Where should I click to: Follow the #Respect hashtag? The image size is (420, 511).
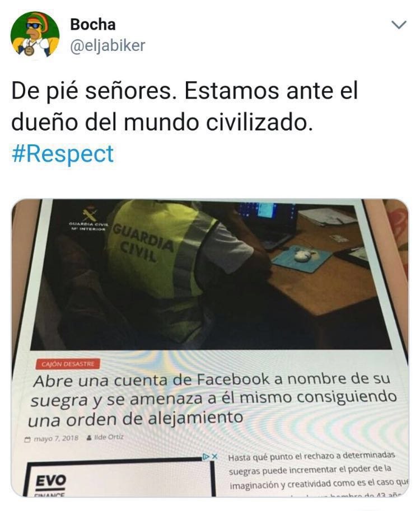pos(63,153)
